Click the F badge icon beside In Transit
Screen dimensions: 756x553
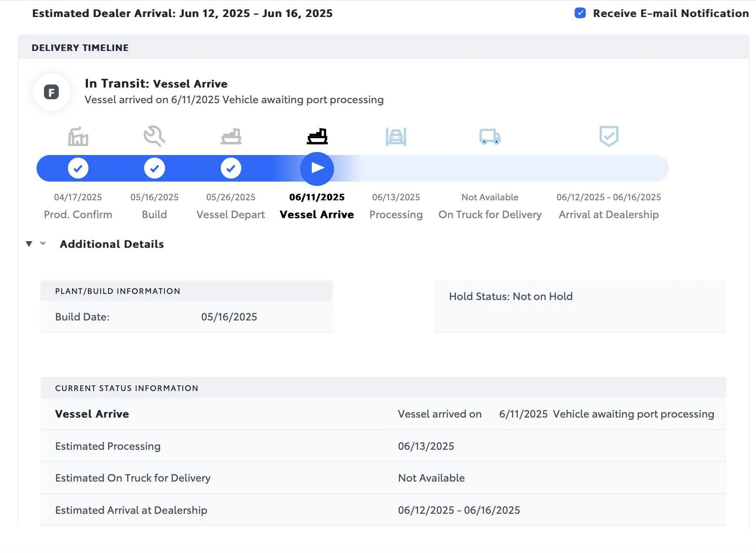click(x=51, y=92)
